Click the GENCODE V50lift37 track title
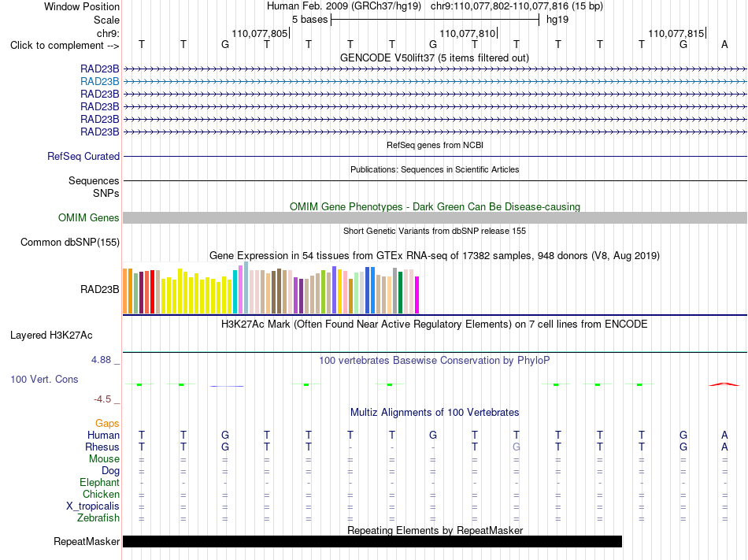The image size is (748, 560). (435, 58)
